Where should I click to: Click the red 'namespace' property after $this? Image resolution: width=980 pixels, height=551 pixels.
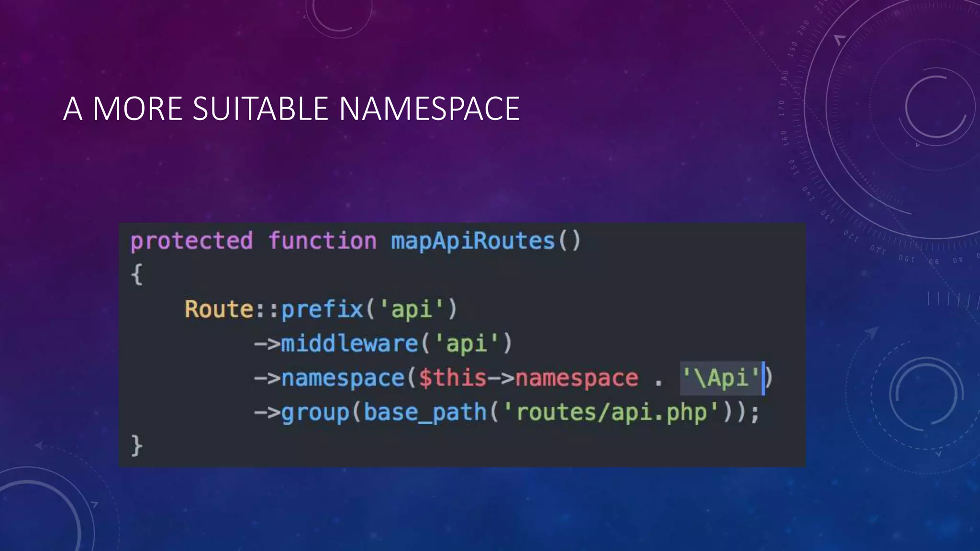(577, 378)
